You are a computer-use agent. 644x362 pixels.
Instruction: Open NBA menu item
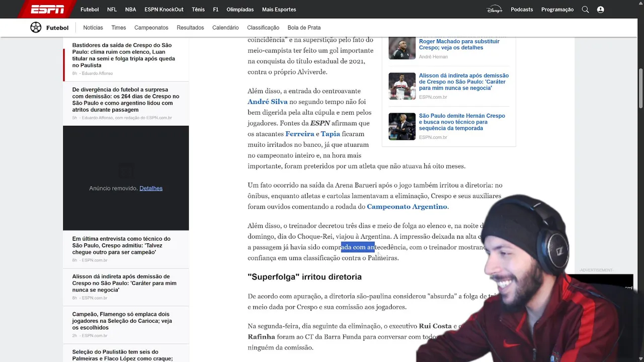[x=130, y=10]
